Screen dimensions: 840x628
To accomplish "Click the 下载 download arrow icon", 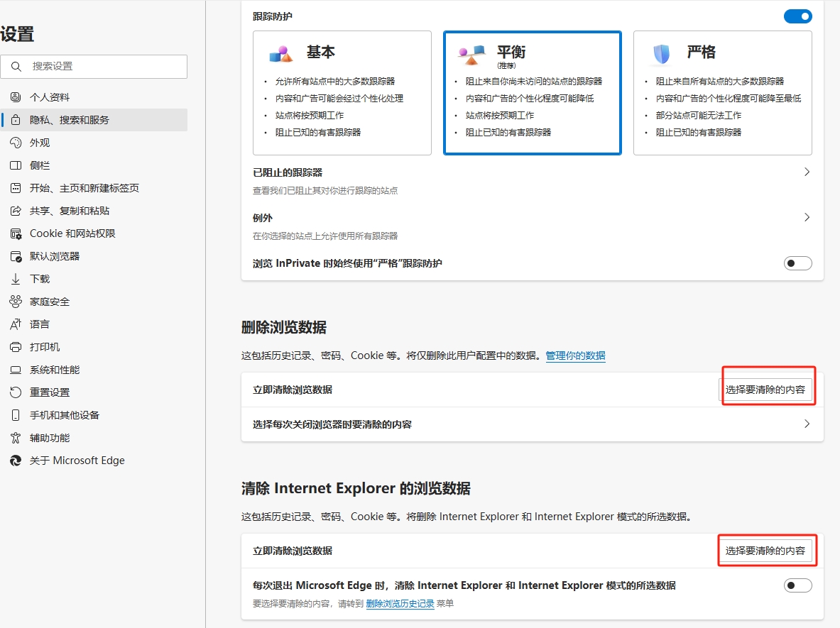I will tap(16, 279).
